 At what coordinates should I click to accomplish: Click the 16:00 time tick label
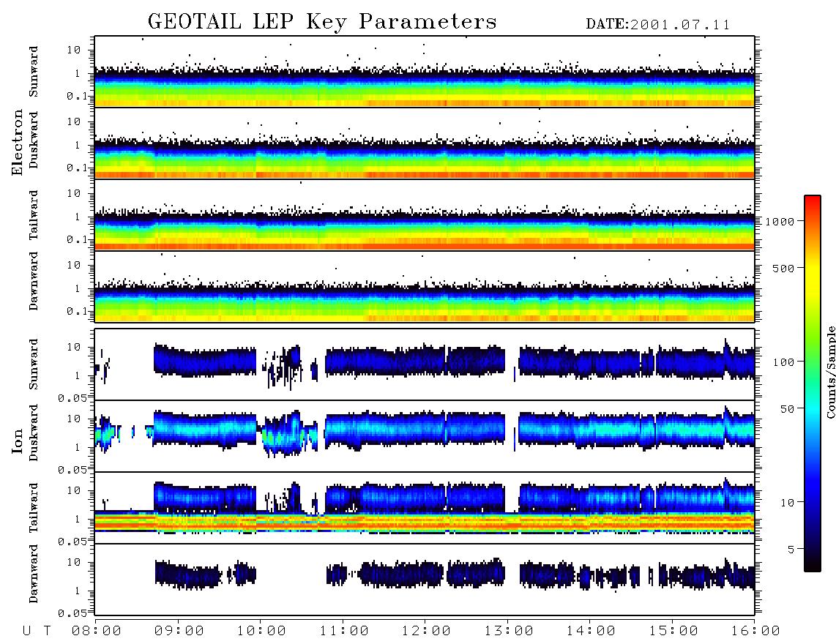[x=755, y=632]
